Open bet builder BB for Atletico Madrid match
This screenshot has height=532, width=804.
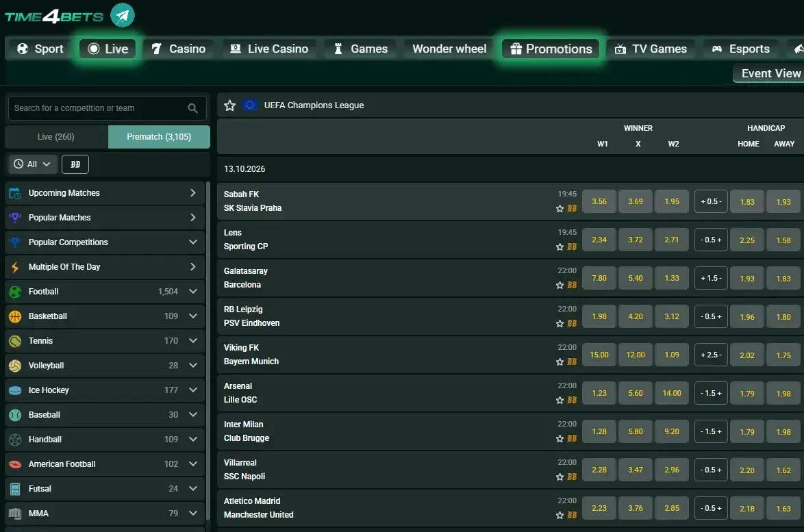coord(572,516)
